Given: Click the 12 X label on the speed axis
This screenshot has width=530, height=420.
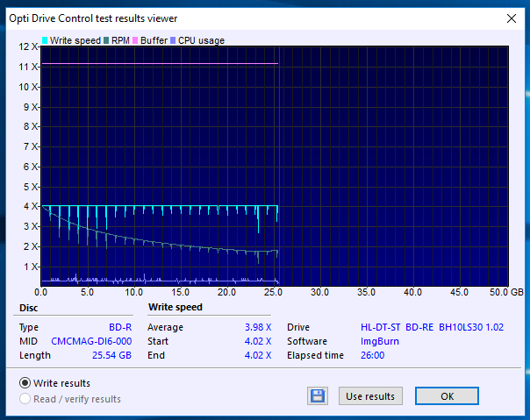Looking at the screenshot, I should 28,46.
